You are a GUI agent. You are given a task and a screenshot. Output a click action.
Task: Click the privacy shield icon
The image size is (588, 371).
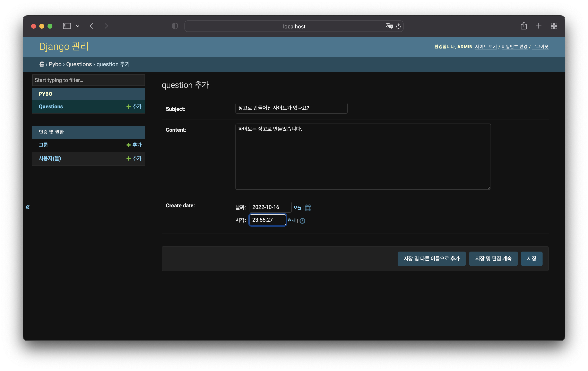[175, 26]
